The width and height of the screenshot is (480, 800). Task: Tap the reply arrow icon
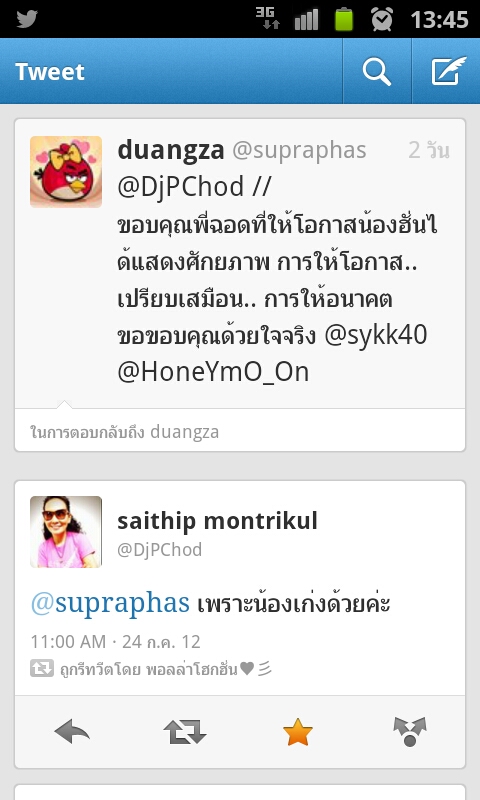(72, 732)
